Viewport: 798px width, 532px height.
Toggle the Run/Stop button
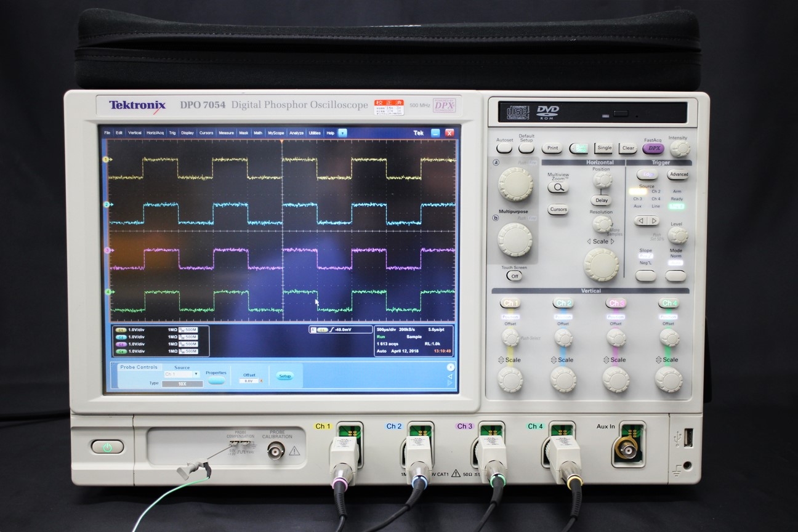(579, 148)
